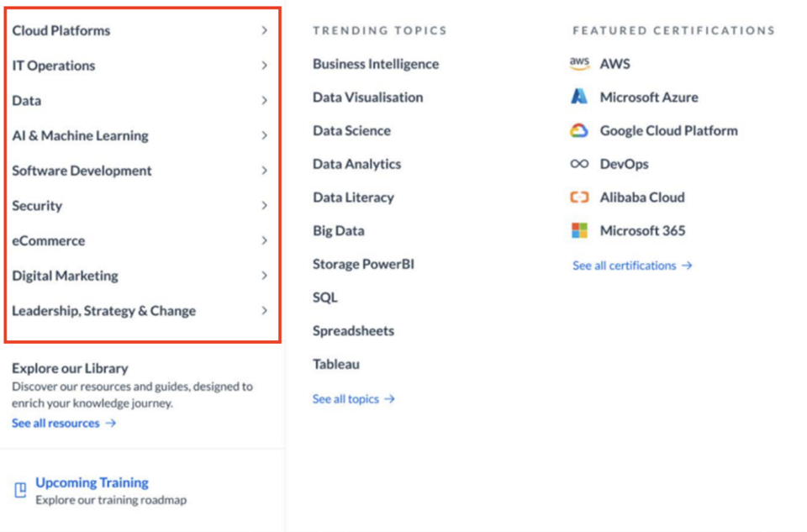807x532 pixels.
Task: Choose Software Development category
Action: tap(140, 171)
